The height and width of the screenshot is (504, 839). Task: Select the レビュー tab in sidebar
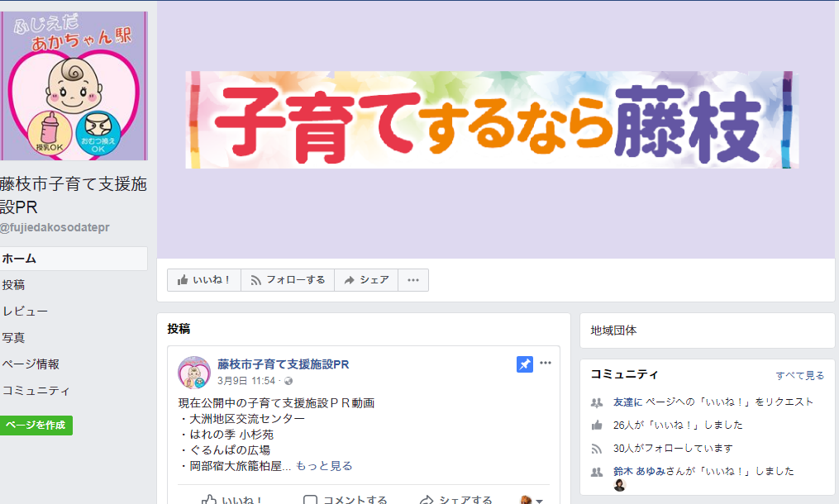[x=25, y=311]
